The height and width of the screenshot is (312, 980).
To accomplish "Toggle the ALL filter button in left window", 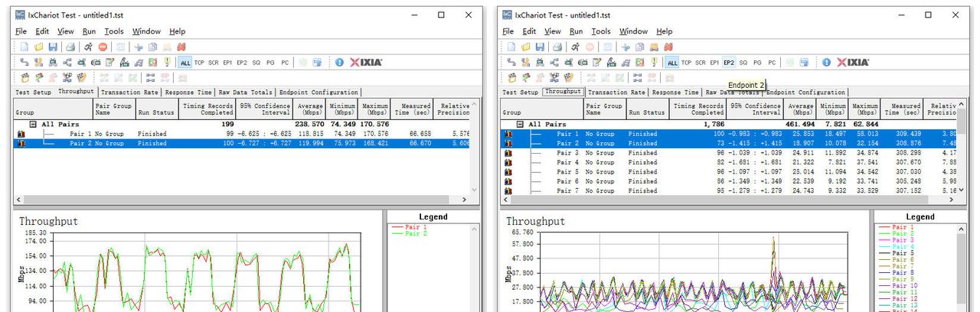I will tap(185, 63).
